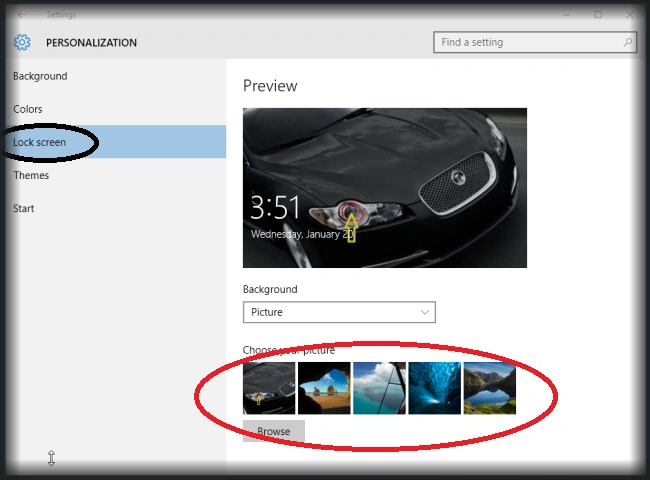Click the search magnifier icon

pyautogui.click(x=628, y=42)
